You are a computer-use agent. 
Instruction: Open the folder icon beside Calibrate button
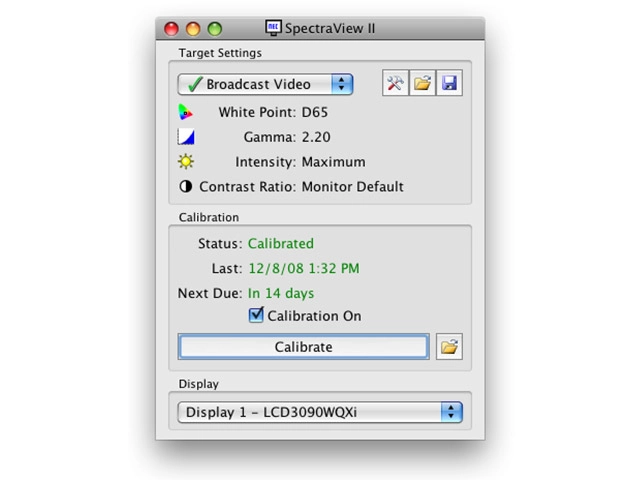450,347
